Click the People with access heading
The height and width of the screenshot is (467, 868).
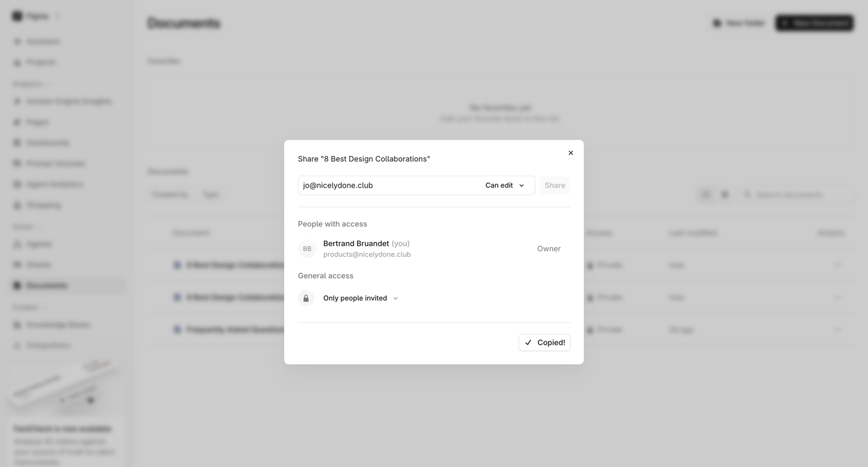pos(332,224)
